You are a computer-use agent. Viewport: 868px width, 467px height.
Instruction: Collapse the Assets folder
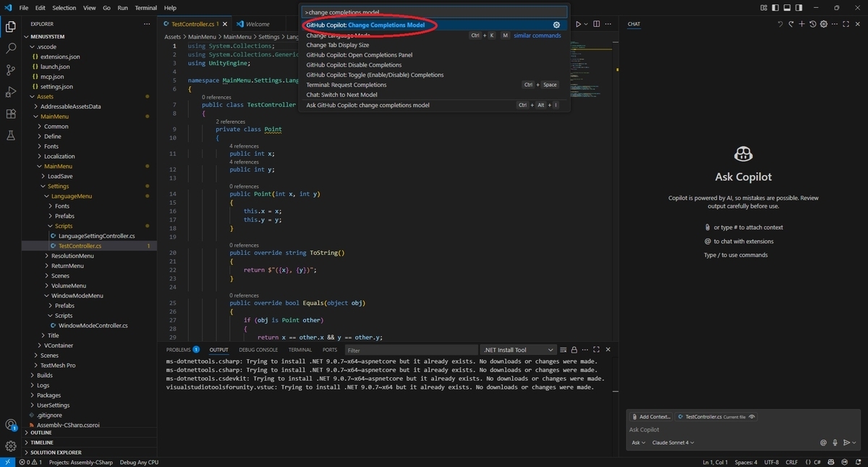point(90,96)
